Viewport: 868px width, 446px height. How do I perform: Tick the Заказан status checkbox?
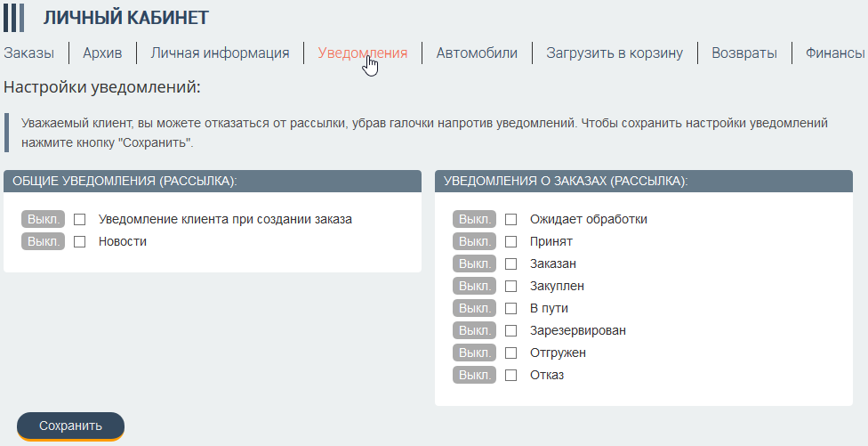pos(511,264)
